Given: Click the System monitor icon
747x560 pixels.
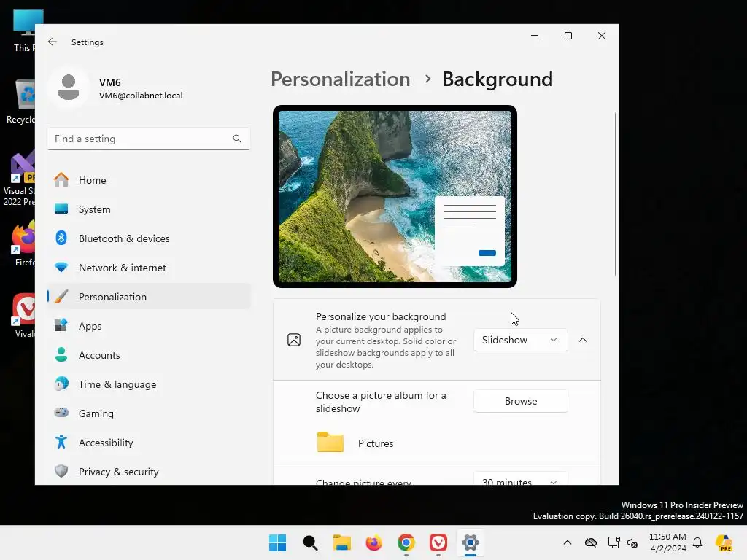Looking at the screenshot, I should (61, 209).
